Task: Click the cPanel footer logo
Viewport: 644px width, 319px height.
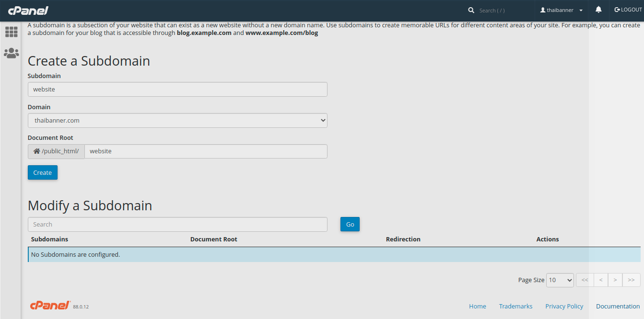Action: click(50, 306)
